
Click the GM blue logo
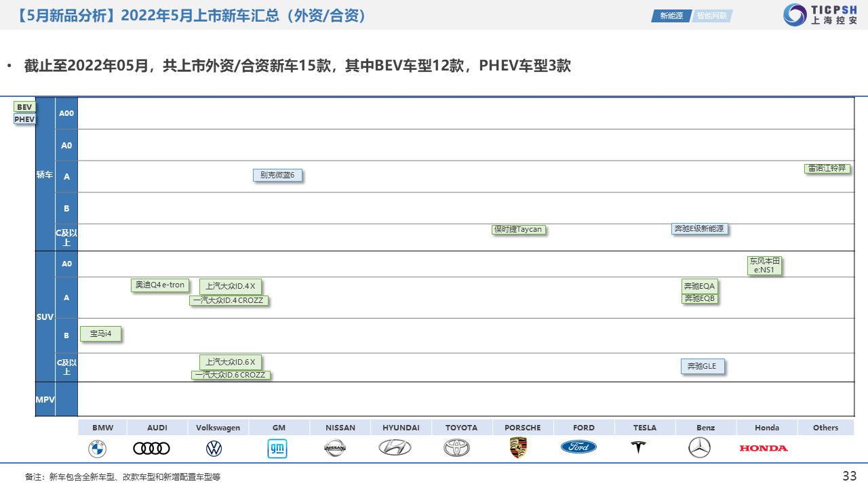point(277,449)
